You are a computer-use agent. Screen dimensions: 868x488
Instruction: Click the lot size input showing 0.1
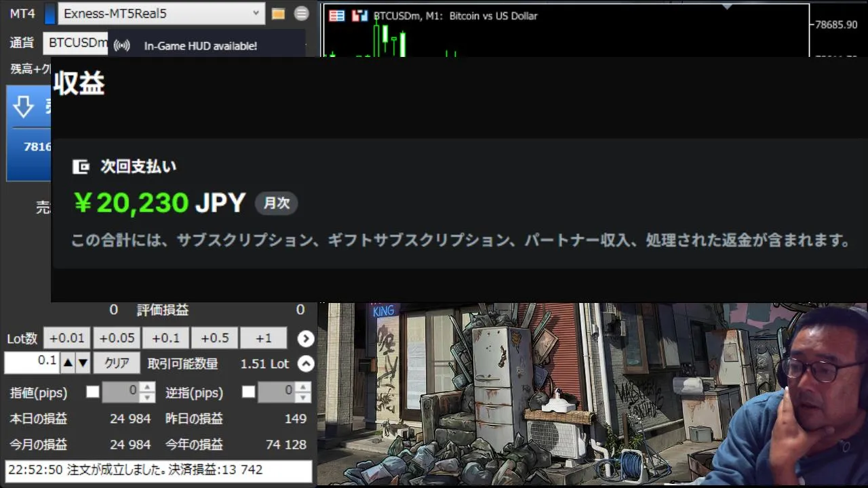(32, 363)
